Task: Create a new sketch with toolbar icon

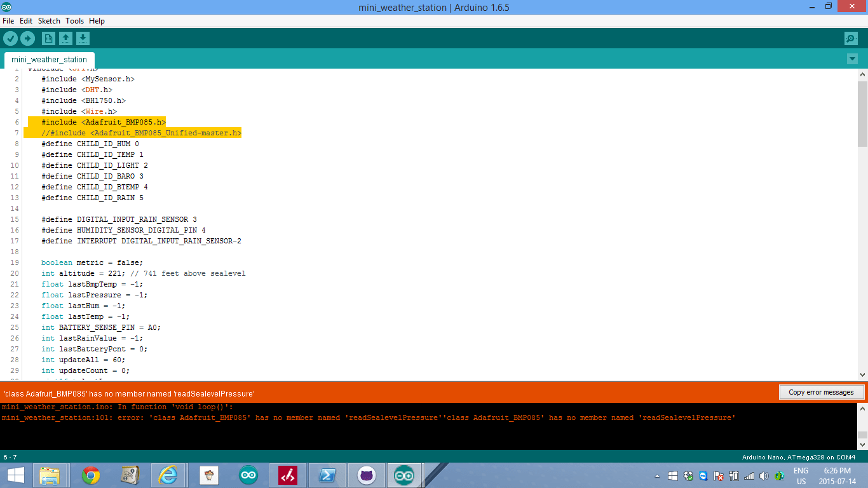Action: click(x=48, y=39)
